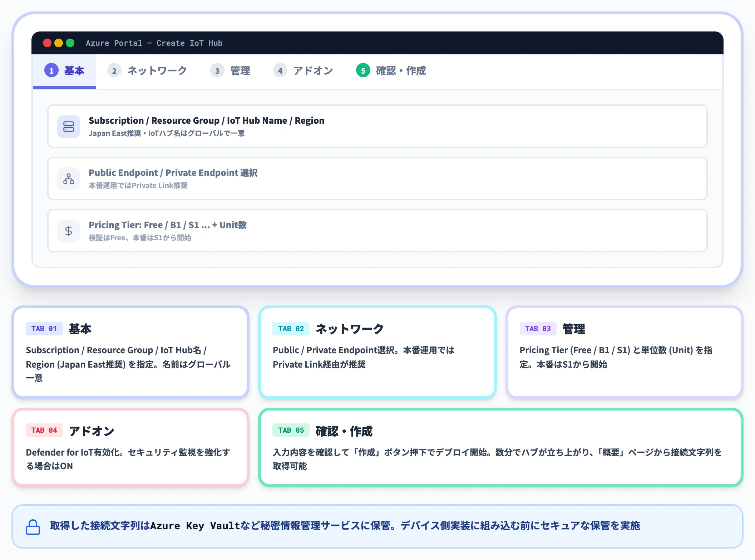Click the 確認・作成 card title
Image resolution: width=755 pixels, height=560 pixels.
pos(344,431)
